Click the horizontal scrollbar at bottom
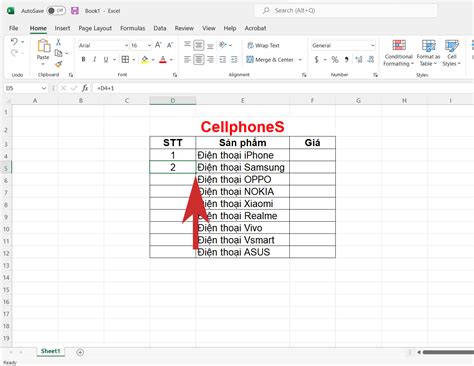Viewport: 474px width, 366px height. coord(447,352)
